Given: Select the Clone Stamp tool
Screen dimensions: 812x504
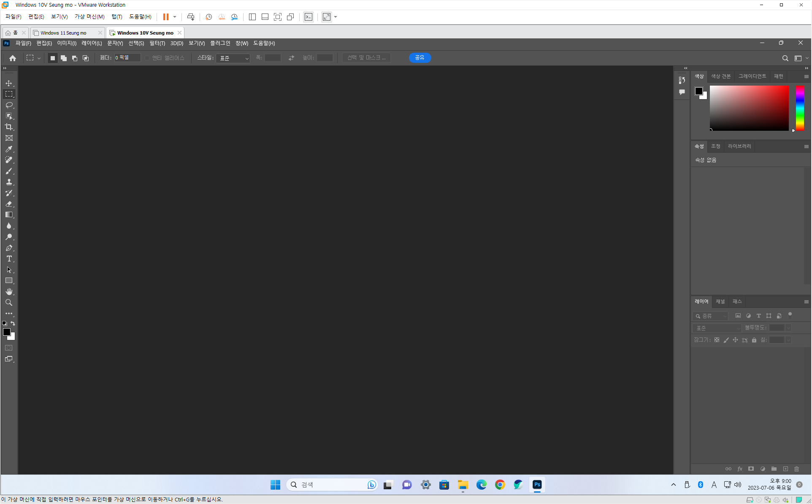Looking at the screenshot, I should coord(9,182).
